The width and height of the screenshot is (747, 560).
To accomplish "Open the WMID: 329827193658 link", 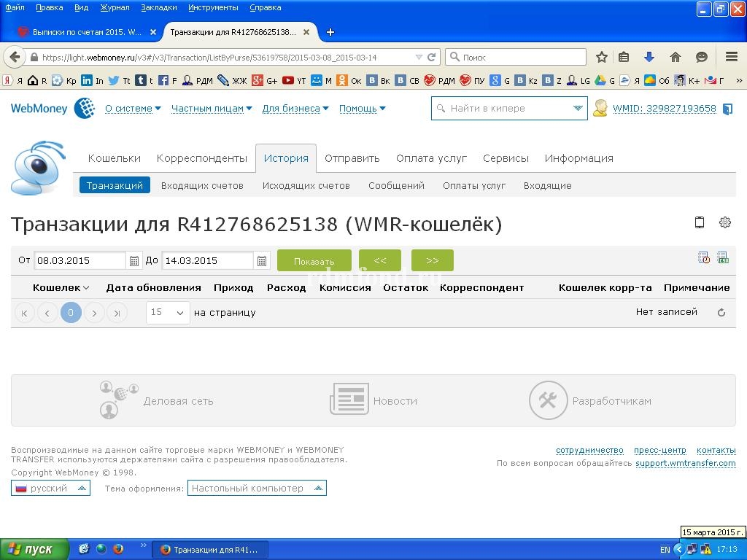I will point(664,109).
